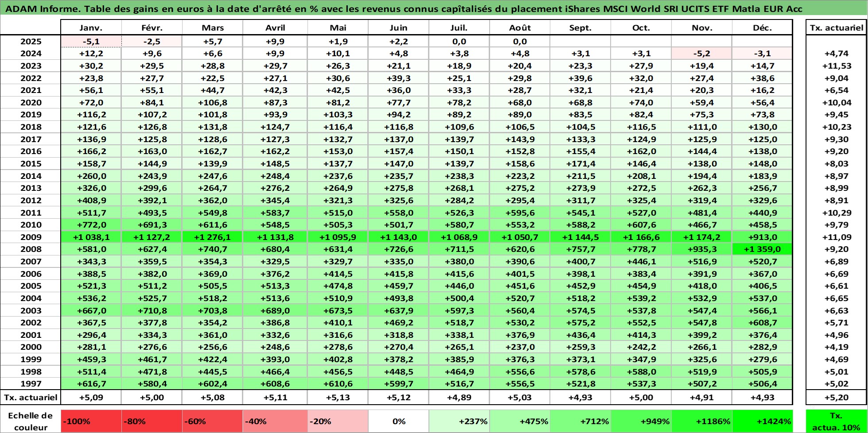This screenshot has width=868, height=433.
Task: Click the 0% white scale swatch
Action: [399, 421]
